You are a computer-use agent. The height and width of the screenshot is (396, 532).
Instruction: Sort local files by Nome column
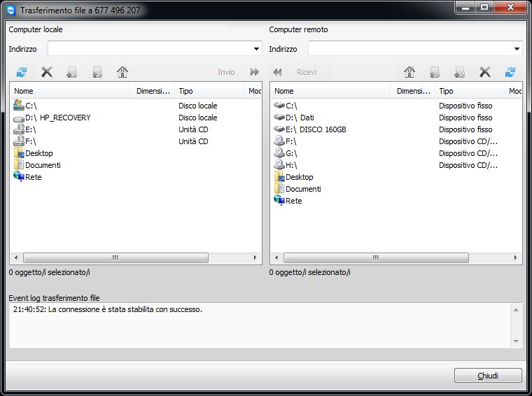coord(70,91)
